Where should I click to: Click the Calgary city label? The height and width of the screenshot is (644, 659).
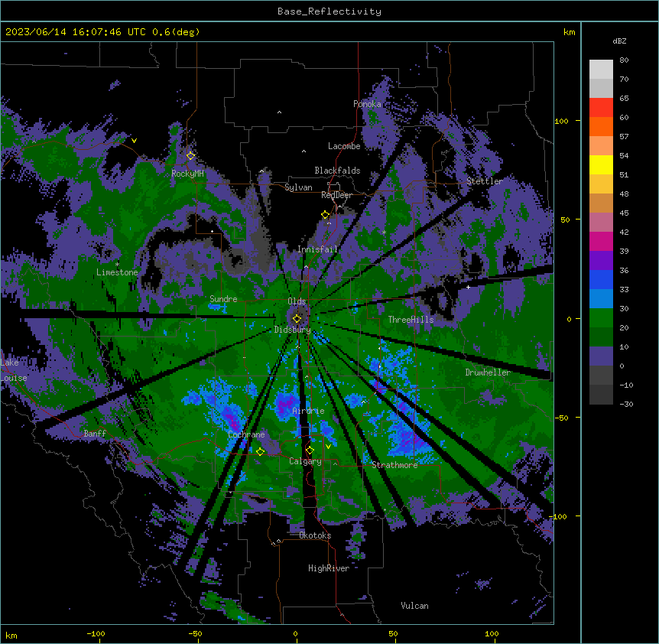pyautogui.click(x=305, y=461)
